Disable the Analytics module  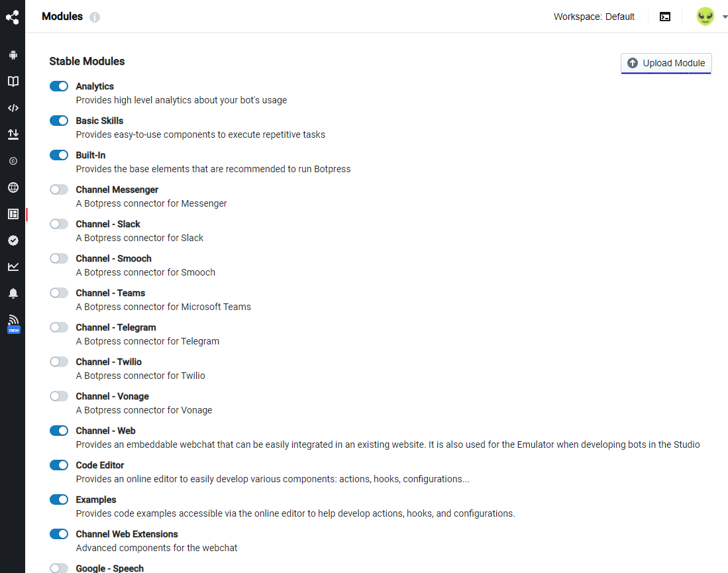point(59,86)
